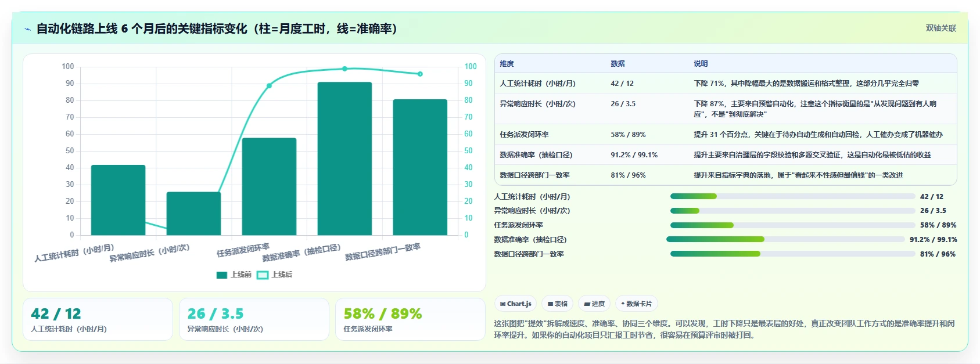Click the description starting 提升 31 个百分点
Screen dimensions: 980x364
(818, 135)
